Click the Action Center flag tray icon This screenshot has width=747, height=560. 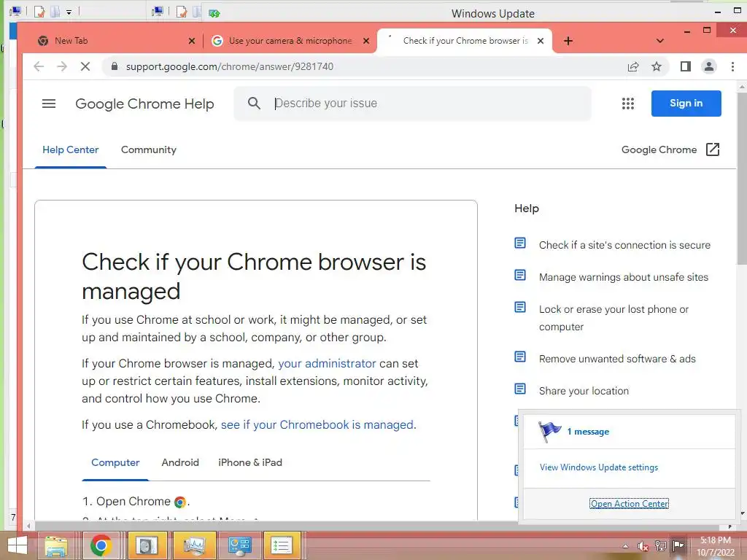678,545
